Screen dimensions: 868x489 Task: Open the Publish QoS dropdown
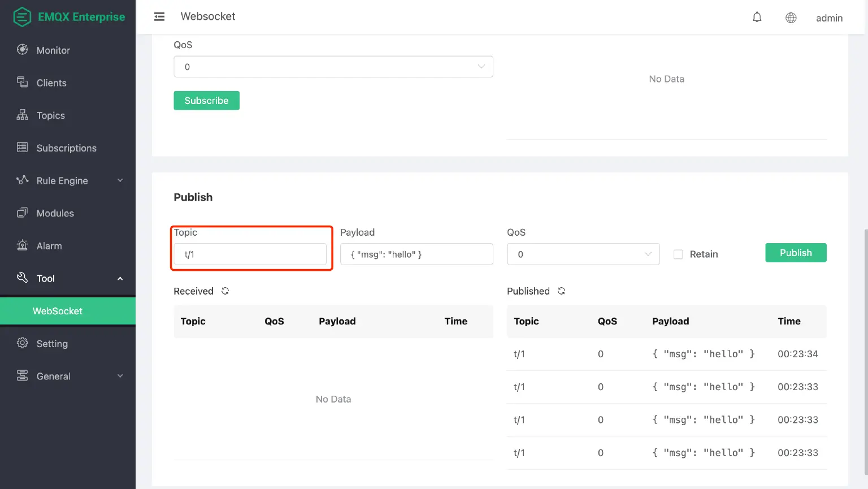[583, 254]
